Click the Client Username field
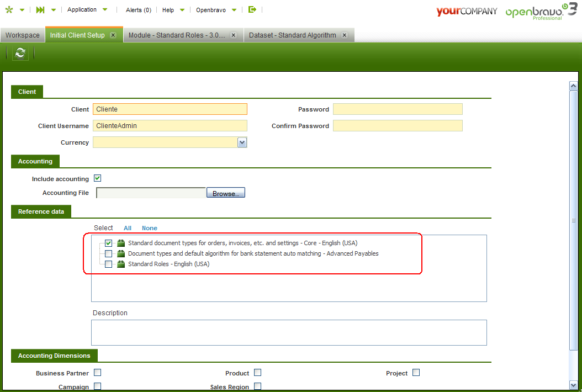Viewport: 582px width, 392px height. [x=170, y=125]
